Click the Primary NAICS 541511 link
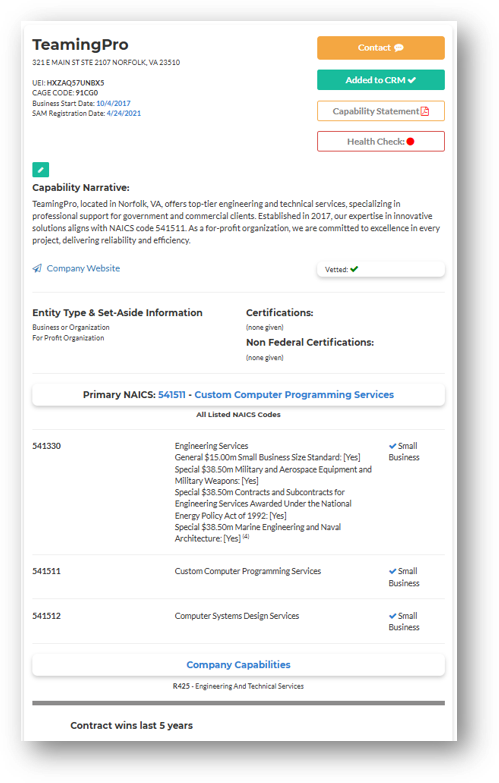Screen dimensions: 499x783 (x=172, y=394)
